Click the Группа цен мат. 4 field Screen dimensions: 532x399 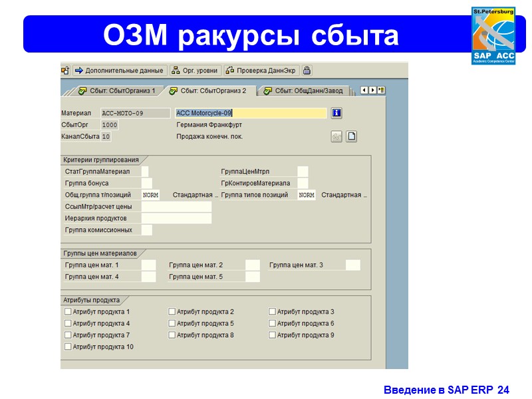pyautogui.click(x=148, y=277)
